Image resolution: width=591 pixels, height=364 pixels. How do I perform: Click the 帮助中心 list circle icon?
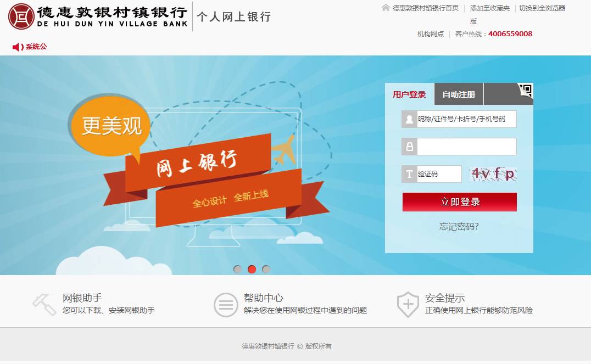pos(226,305)
